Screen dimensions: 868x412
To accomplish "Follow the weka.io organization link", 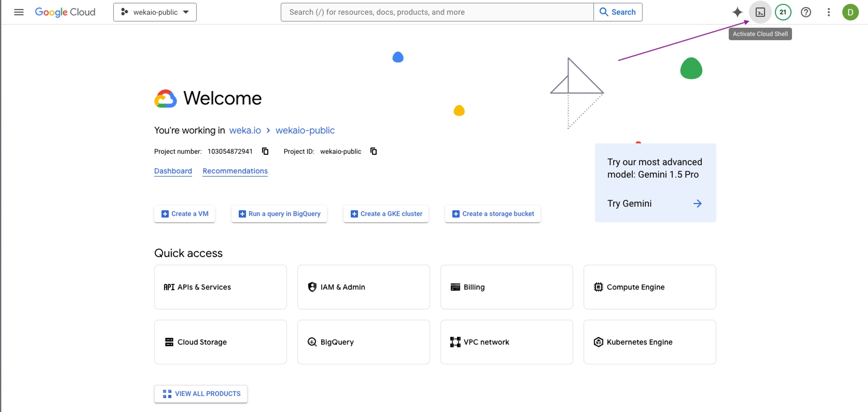I will [245, 131].
